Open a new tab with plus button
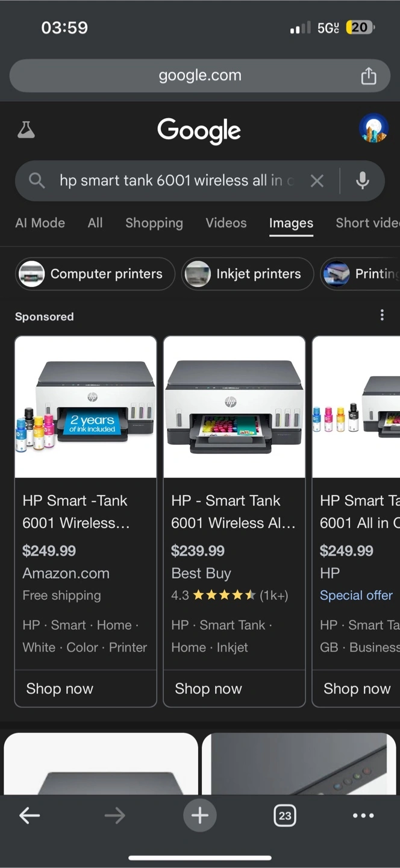 [x=200, y=816]
